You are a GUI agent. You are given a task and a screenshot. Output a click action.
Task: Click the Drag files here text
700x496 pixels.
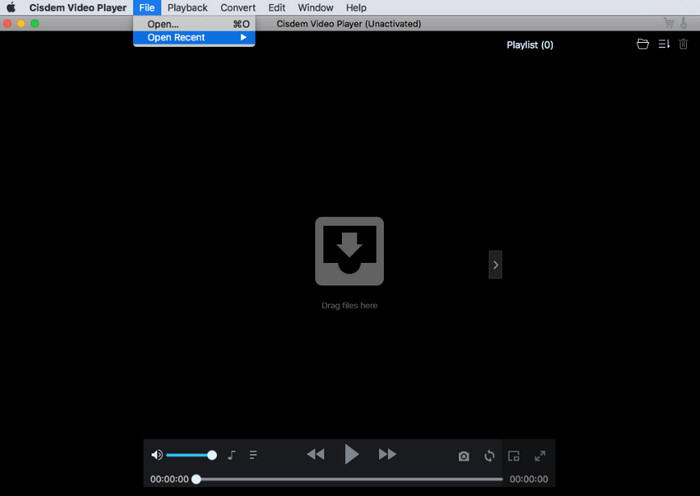349,306
